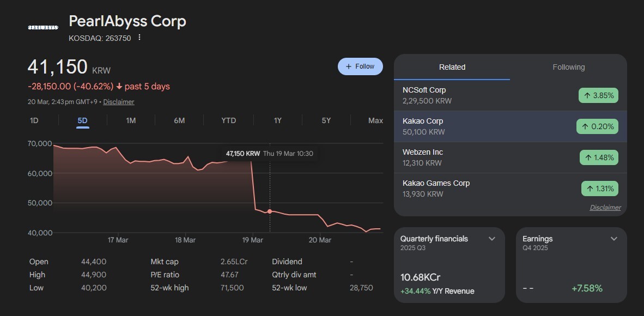
Task: Open the Related stocks tab
Action: point(452,67)
